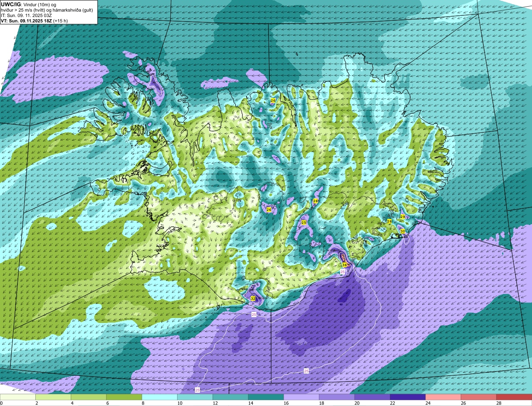Select the 16–18 m/s light lavender legend swatch
This screenshot has height=406, width=532.
(x=301, y=397)
